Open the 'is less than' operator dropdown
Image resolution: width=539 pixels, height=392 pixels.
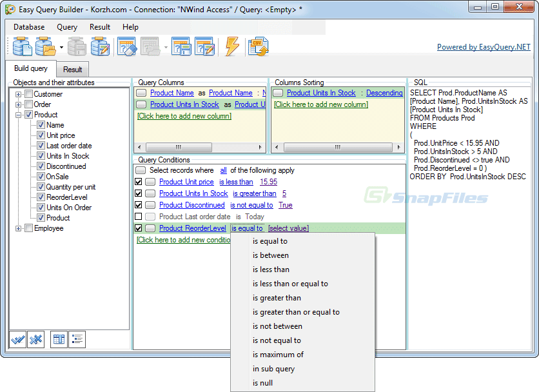coord(236,182)
